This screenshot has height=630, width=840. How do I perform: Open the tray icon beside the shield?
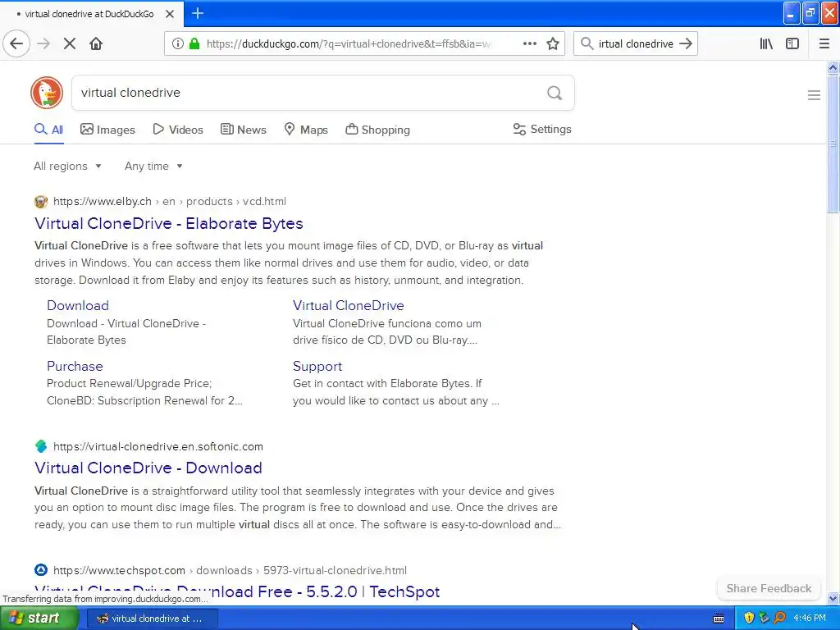click(x=764, y=618)
